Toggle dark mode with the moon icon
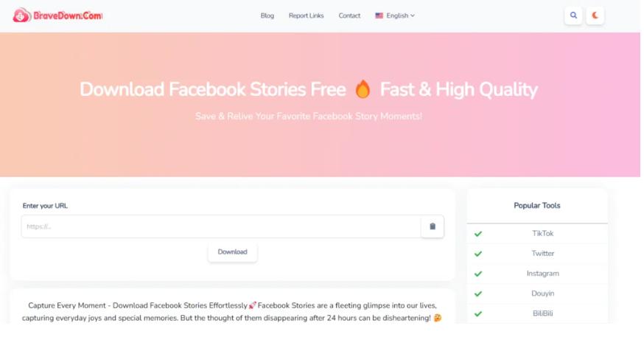 (x=595, y=15)
